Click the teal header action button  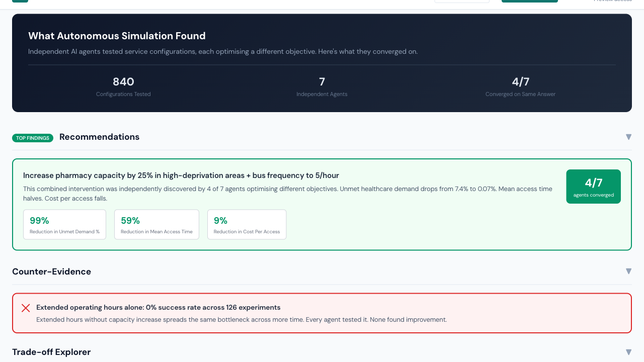point(529,1)
